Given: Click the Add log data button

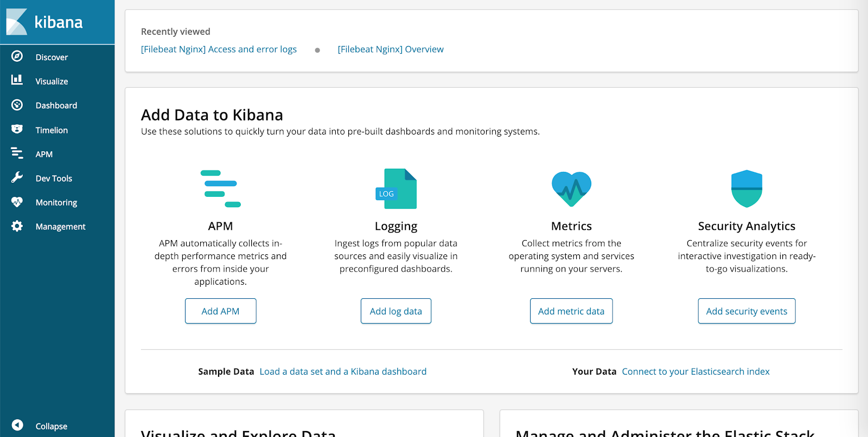Looking at the screenshot, I should [396, 311].
